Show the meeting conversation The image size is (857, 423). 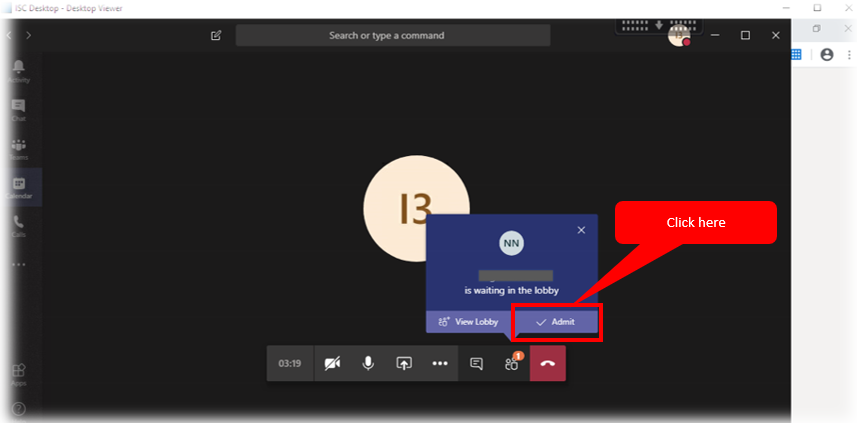(x=476, y=363)
